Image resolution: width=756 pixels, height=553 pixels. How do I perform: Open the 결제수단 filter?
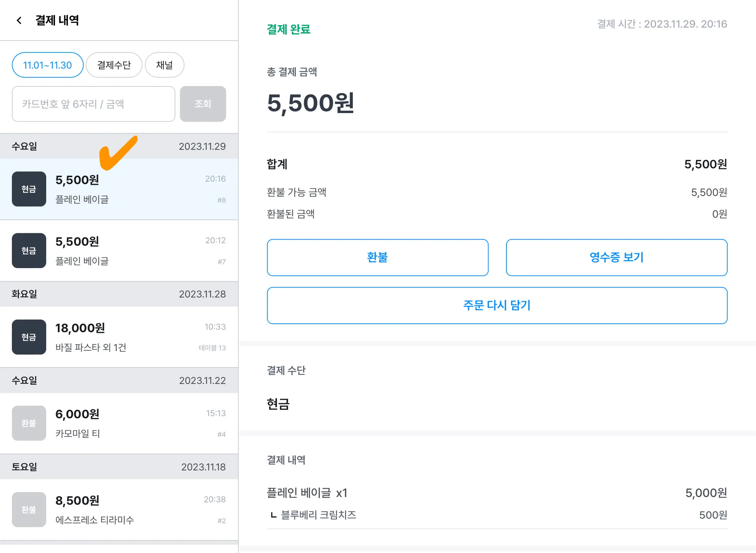114,65
